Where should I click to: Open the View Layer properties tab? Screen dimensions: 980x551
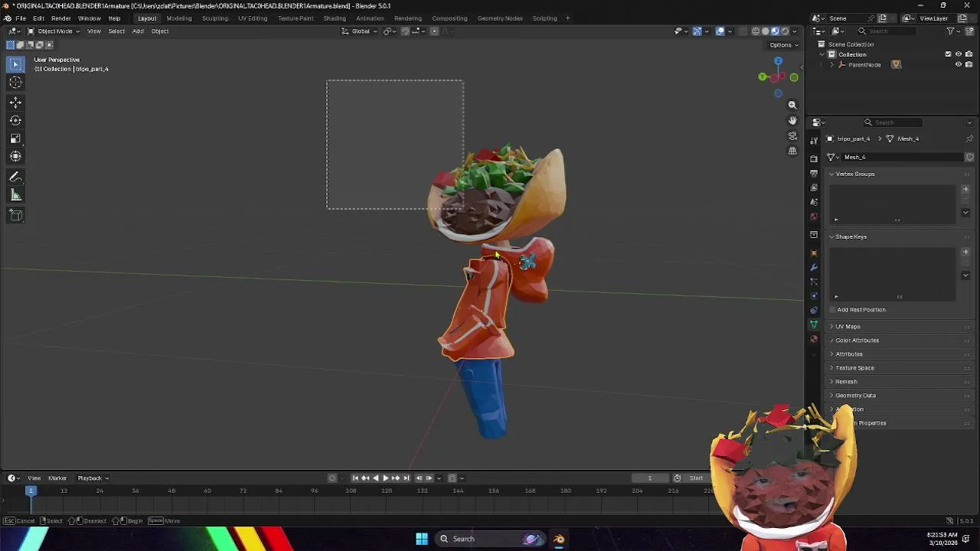point(814,187)
